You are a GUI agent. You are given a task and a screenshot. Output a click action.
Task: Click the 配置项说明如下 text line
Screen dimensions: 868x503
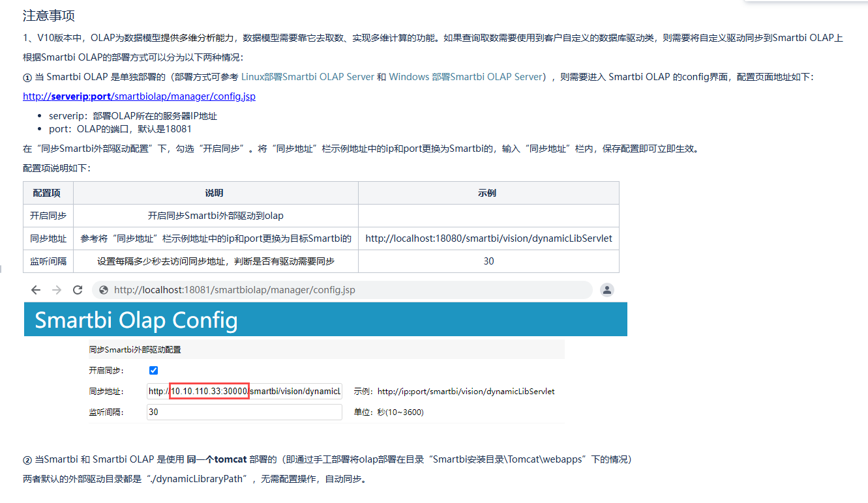57,168
